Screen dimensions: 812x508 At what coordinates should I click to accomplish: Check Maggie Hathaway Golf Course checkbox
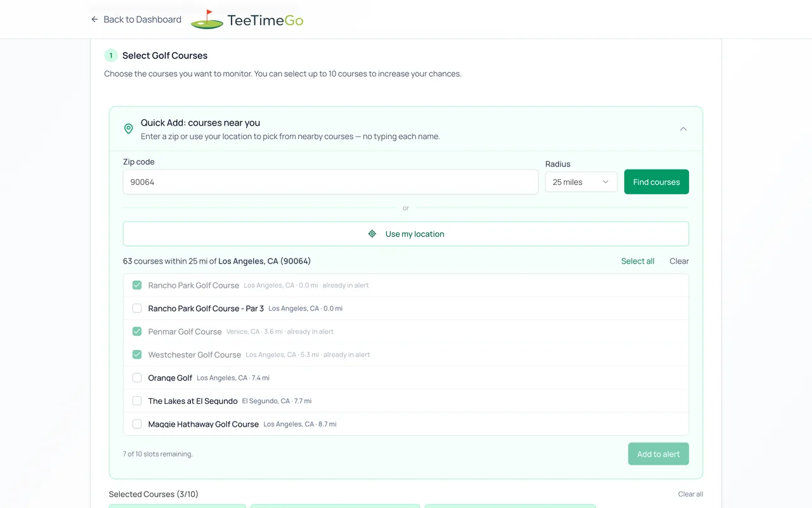tap(137, 424)
